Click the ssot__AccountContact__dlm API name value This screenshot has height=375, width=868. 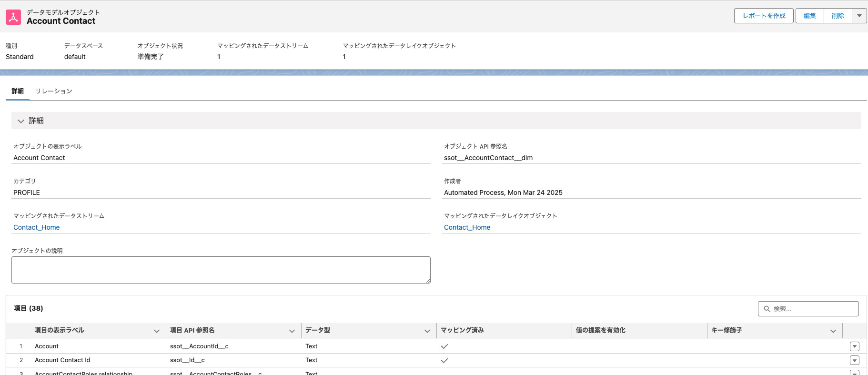tap(488, 158)
